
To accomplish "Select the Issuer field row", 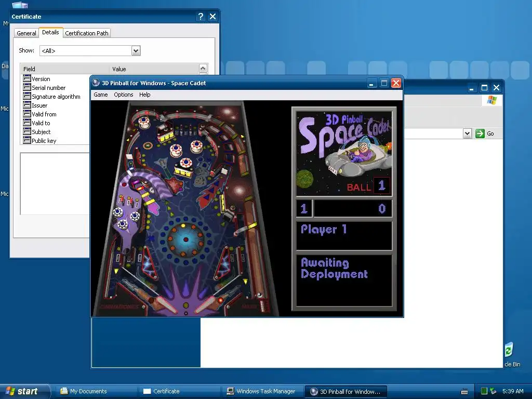I will pos(56,105).
